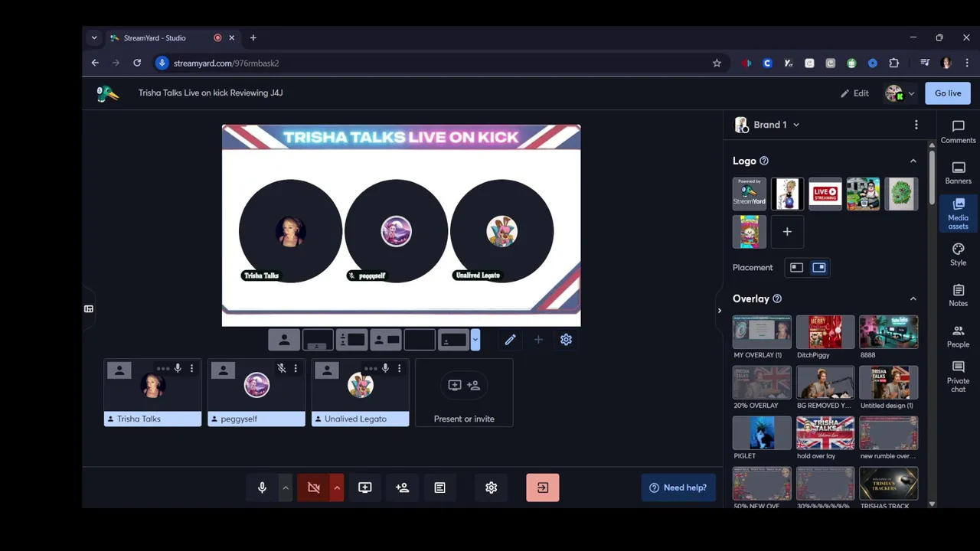This screenshot has width=980, height=551.
Task: Click Unalived Legato name bar
Action: [361, 419]
